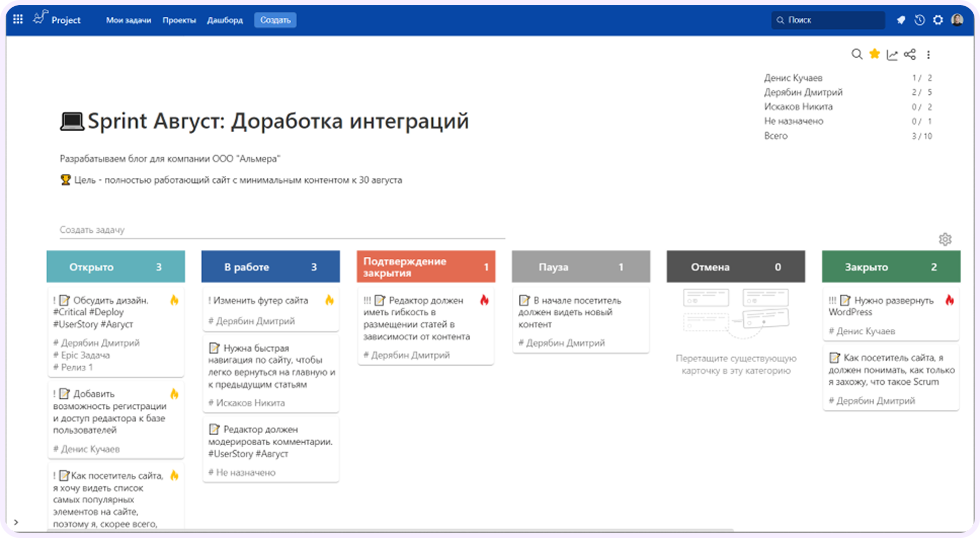Open Добавить возможность регистрации card
The height and width of the screenshot is (538, 980).
click(x=116, y=420)
